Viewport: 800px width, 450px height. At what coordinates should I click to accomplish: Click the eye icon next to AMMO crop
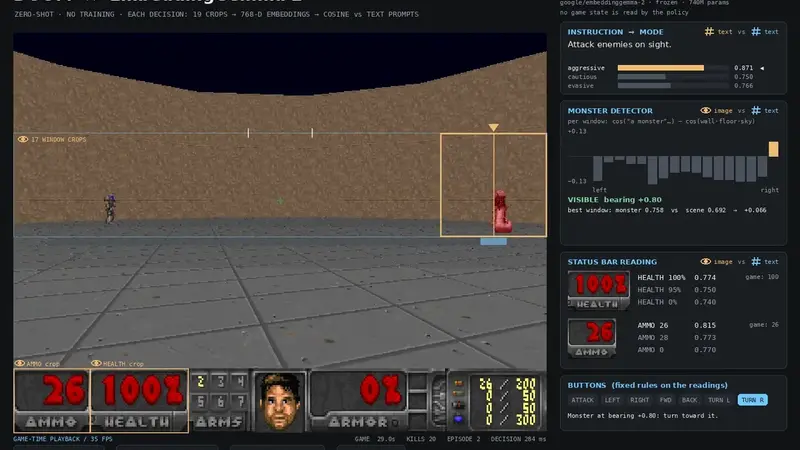[x=19, y=363]
